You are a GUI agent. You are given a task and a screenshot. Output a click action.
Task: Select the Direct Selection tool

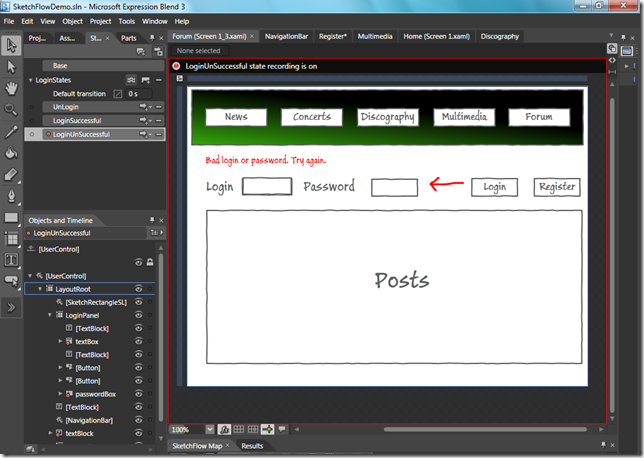coord(11,66)
